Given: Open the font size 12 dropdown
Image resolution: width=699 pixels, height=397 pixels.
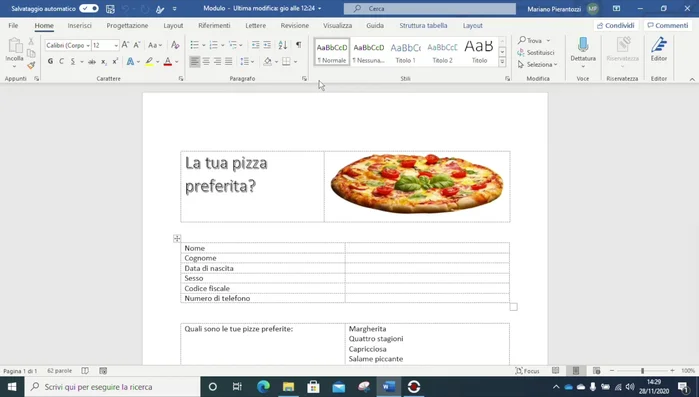Looking at the screenshot, I should tap(116, 45).
